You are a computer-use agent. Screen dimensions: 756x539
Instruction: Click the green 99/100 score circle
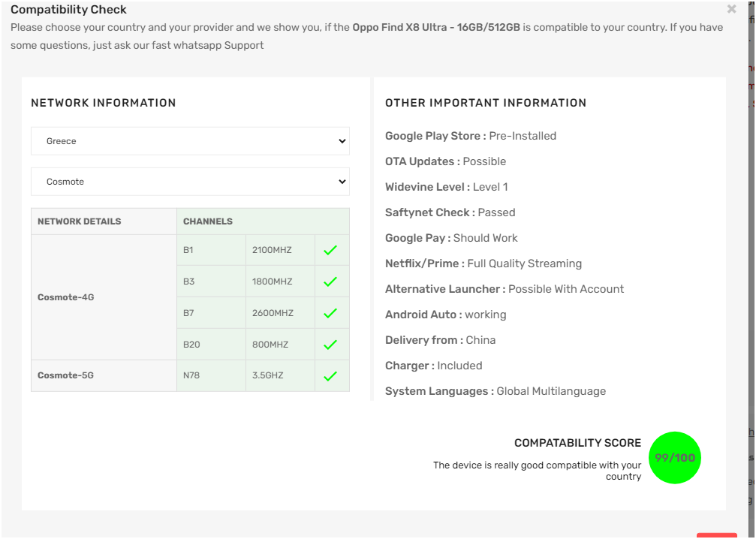(x=674, y=457)
